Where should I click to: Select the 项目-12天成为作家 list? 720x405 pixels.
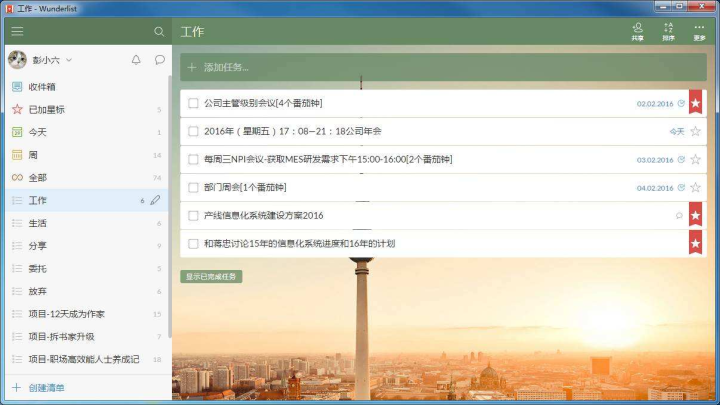(x=87, y=314)
